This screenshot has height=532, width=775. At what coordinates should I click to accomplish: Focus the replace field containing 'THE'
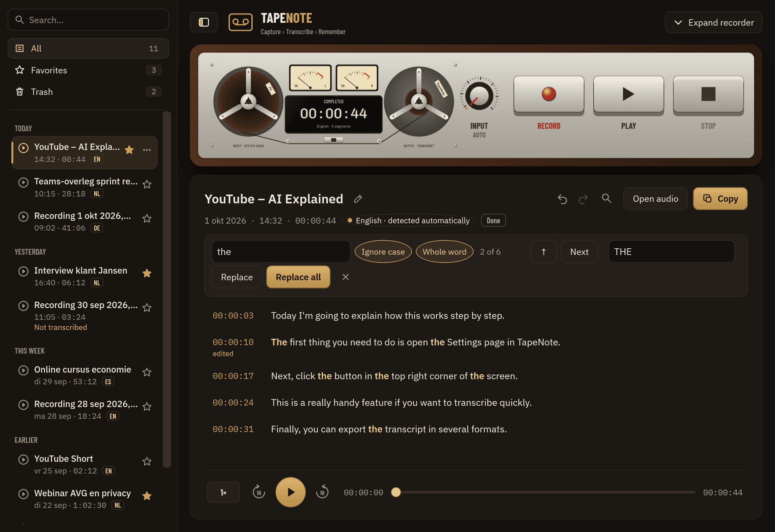[671, 252]
